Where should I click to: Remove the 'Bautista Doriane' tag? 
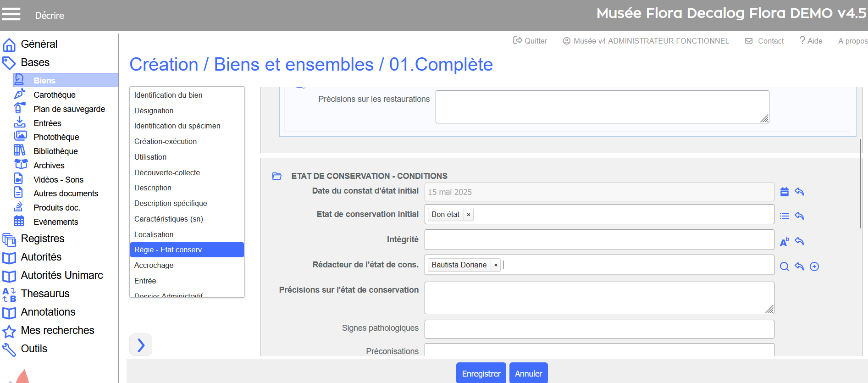(x=496, y=265)
